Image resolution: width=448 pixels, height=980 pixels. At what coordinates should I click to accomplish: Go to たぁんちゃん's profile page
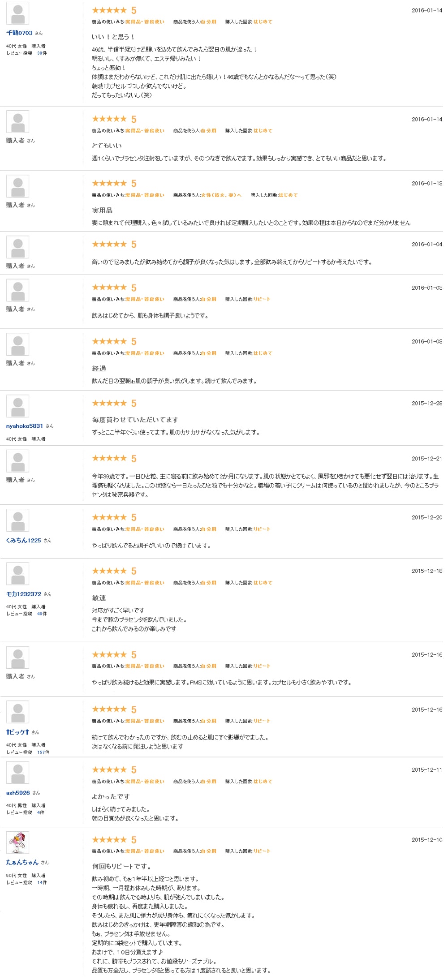[22, 862]
